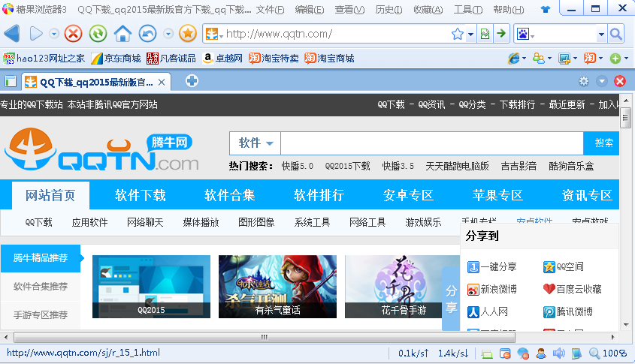Click the star favorites button in toolbar
Image resolution: width=635 pixels, height=364 pixels.
tap(188, 34)
